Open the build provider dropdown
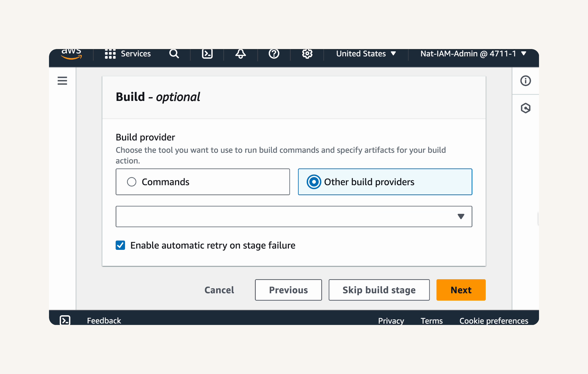Viewport: 588px width, 374px height. (x=294, y=216)
